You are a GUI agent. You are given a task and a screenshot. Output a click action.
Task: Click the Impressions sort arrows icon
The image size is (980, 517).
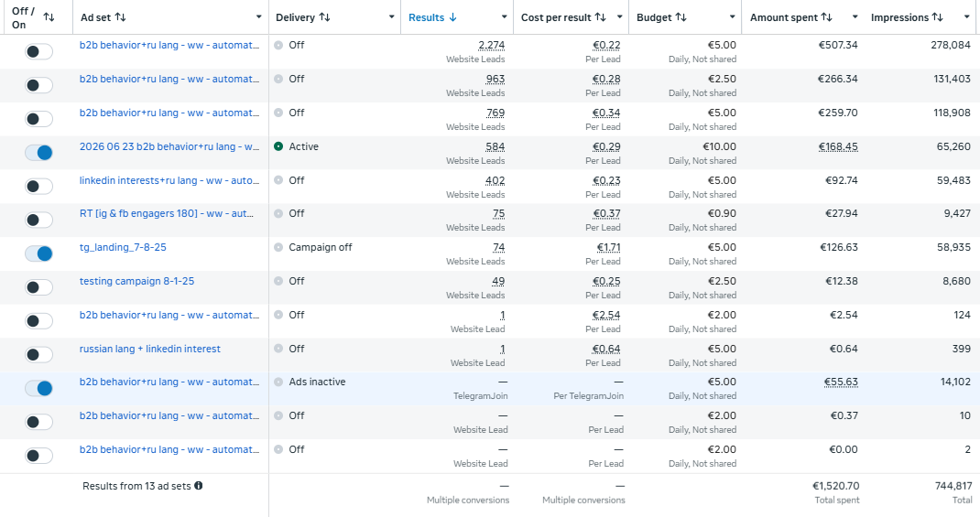pyautogui.click(x=938, y=17)
